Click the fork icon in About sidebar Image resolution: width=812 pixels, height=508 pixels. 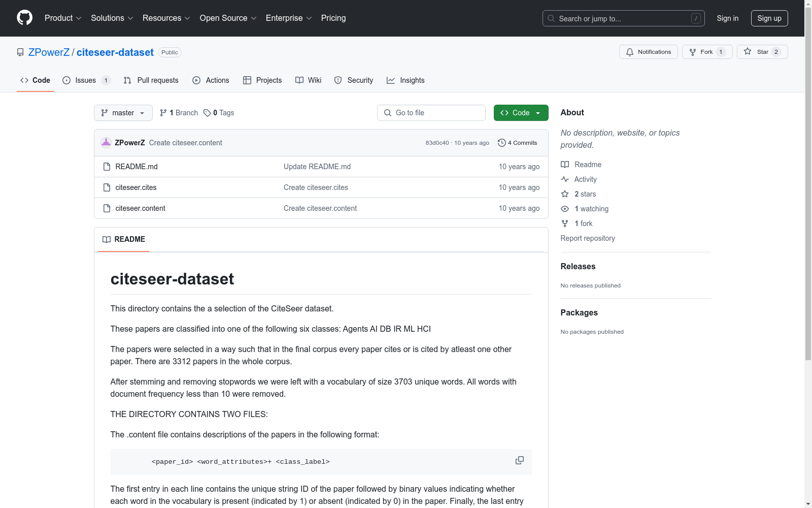point(565,224)
